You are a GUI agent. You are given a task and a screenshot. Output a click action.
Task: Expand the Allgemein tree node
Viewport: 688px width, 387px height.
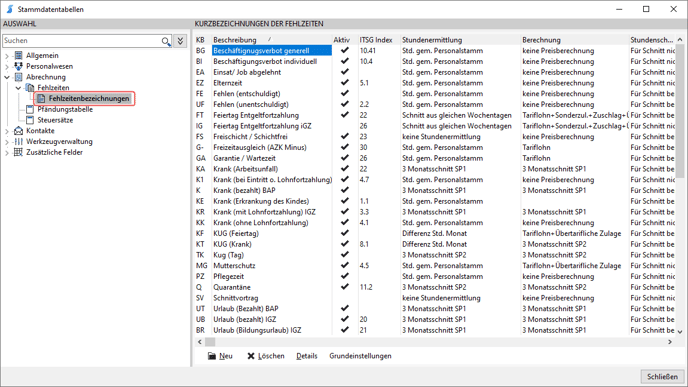coord(7,56)
